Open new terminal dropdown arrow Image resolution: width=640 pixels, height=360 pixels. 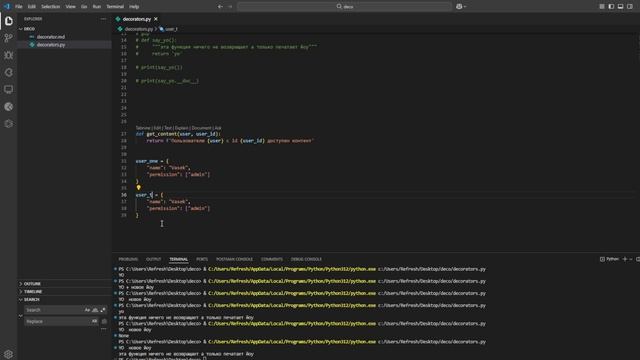point(631,259)
